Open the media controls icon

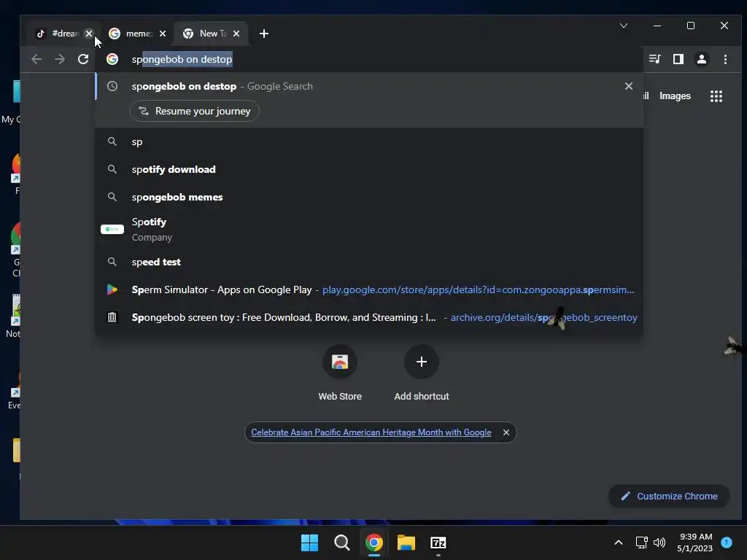(654, 59)
